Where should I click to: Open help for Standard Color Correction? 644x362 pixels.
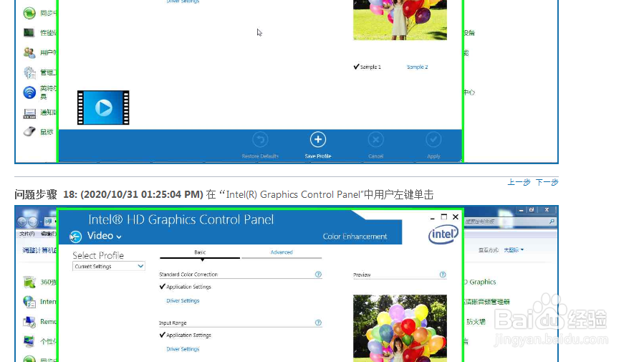(x=318, y=275)
